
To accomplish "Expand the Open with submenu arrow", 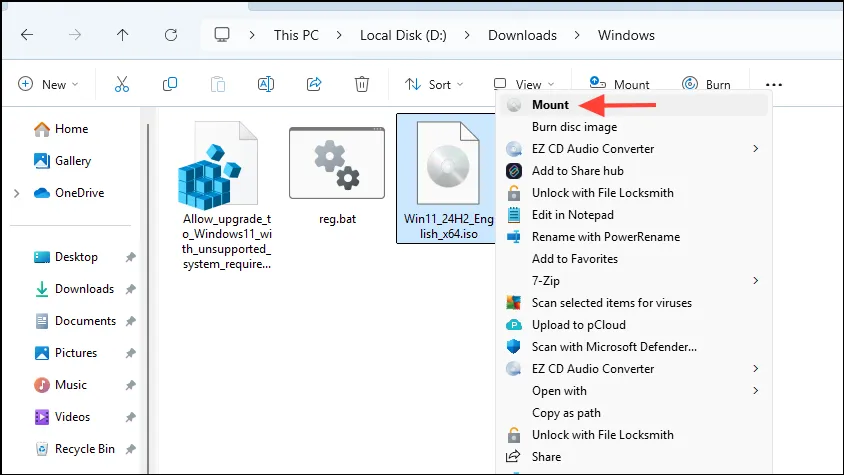I will (756, 390).
